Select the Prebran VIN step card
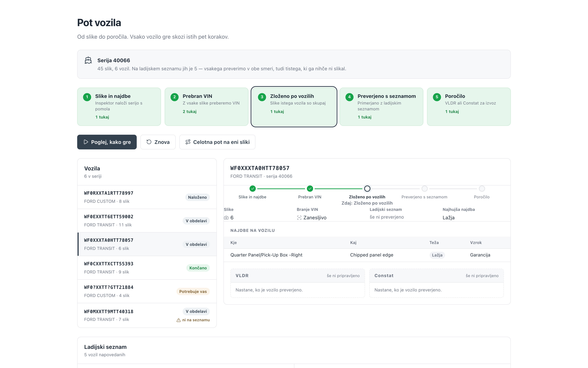Viewport: 588px width, 368px height. click(x=207, y=107)
